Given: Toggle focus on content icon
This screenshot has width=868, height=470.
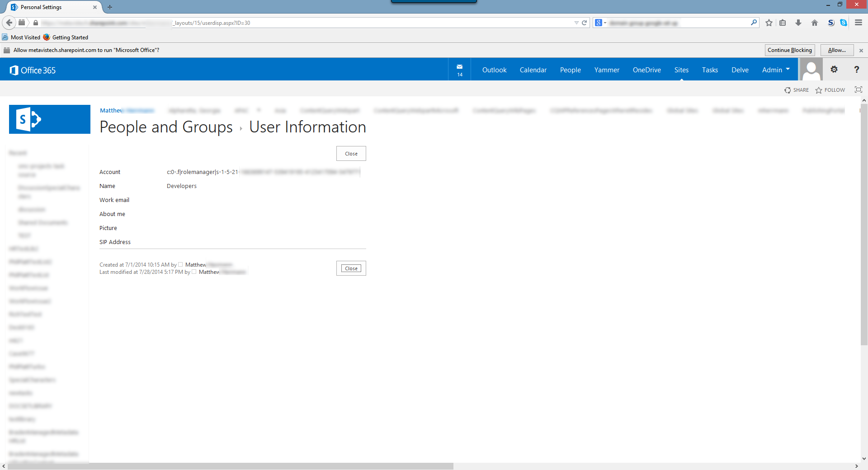Looking at the screenshot, I should [858, 89].
